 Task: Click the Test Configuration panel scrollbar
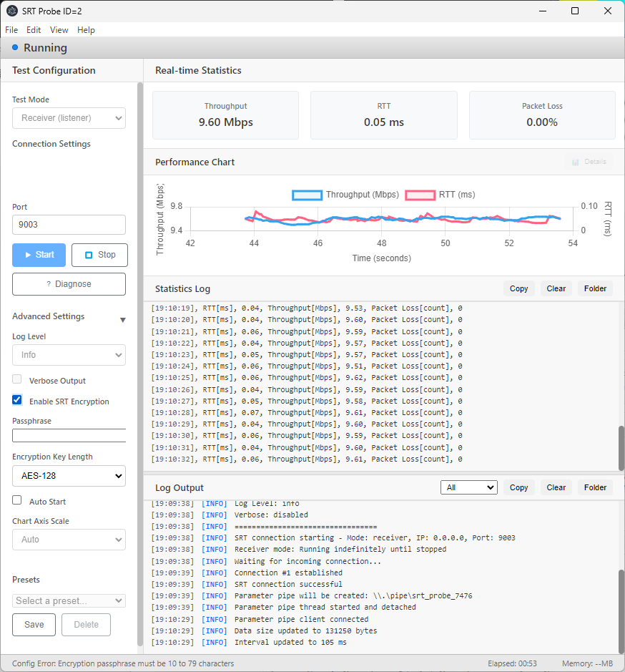point(140,364)
